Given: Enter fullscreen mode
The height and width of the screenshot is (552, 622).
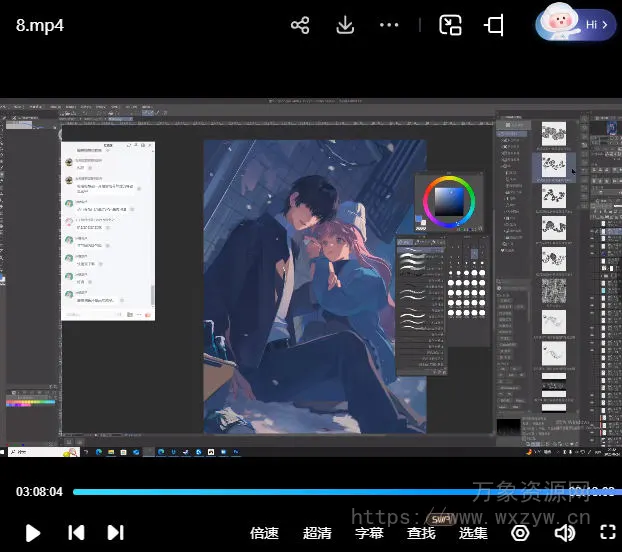Looking at the screenshot, I should [607, 532].
